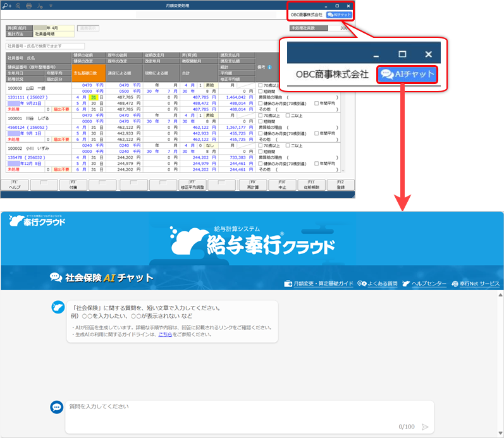
Task: Click insurance number 1201111 ( 256027 )
Action: coord(28,97)
